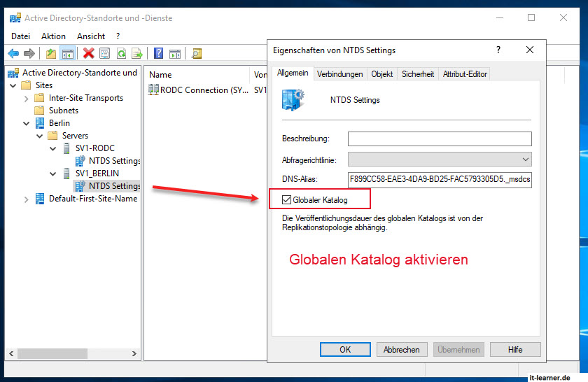Click NTDS Settings icon under SV1_BERLIN
The width and height of the screenshot is (588, 382).
pos(80,186)
